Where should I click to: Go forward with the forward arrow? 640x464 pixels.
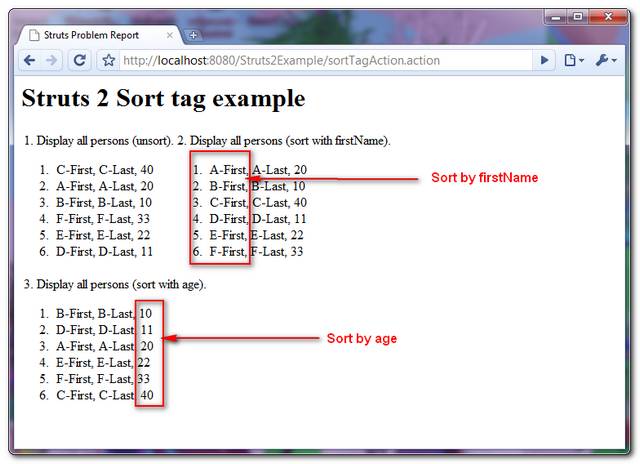51,60
